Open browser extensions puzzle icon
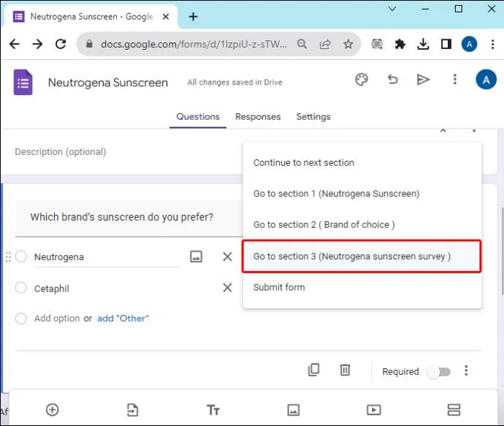 [x=400, y=44]
